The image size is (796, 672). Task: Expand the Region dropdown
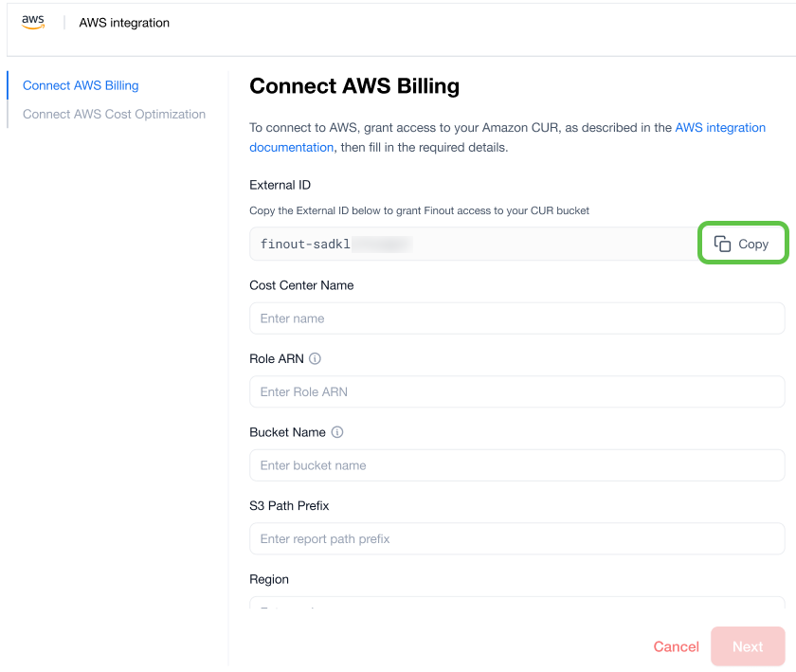(x=516, y=603)
